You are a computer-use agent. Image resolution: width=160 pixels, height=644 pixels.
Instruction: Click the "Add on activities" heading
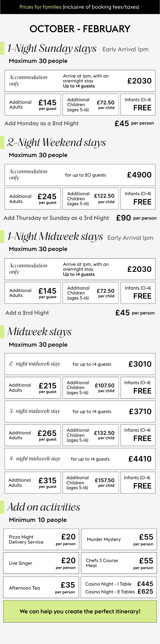(x=44, y=507)
